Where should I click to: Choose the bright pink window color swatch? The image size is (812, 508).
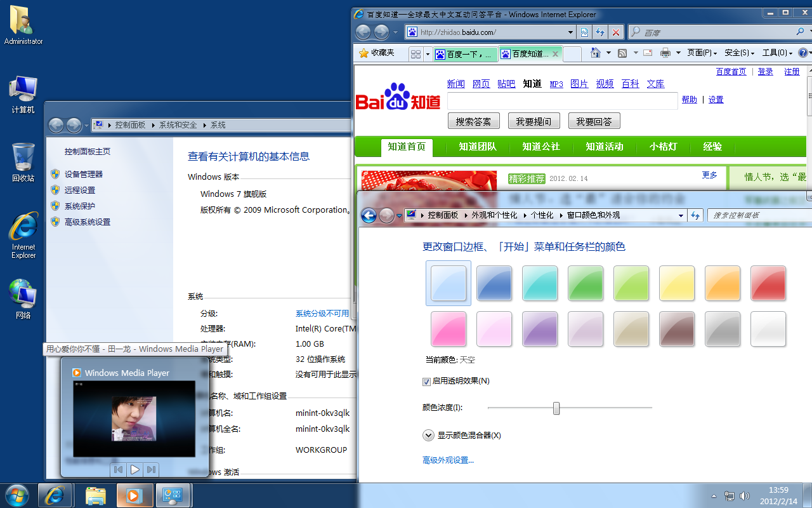click(449, 329)
